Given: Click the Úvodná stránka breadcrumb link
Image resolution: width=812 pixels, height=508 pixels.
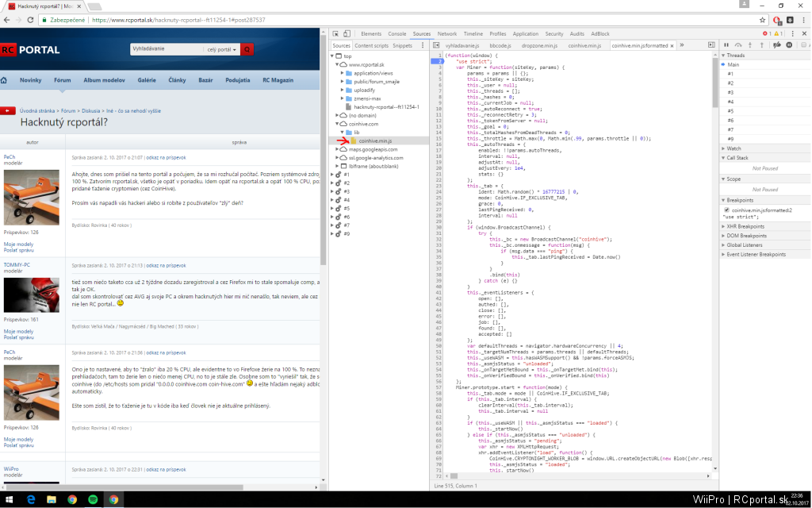Looking at the screenshot, I should pos(37,111).
